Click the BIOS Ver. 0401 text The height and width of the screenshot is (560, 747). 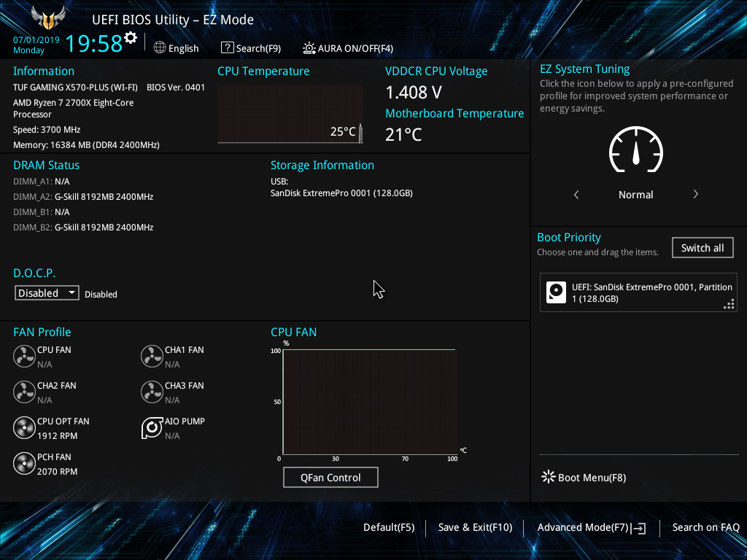tap(176, 87)
